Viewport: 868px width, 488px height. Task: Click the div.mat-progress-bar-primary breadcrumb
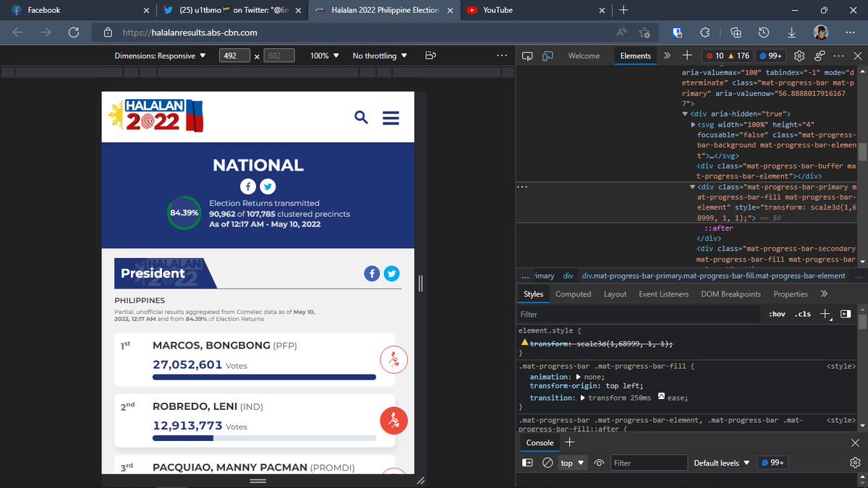[713, 275]
